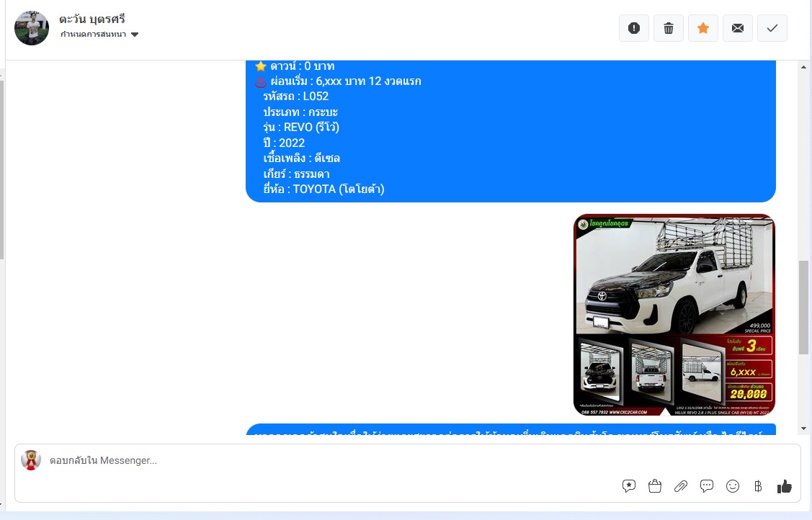
Task: Open shopping bag products icon
Action: [x=654, y=486]
